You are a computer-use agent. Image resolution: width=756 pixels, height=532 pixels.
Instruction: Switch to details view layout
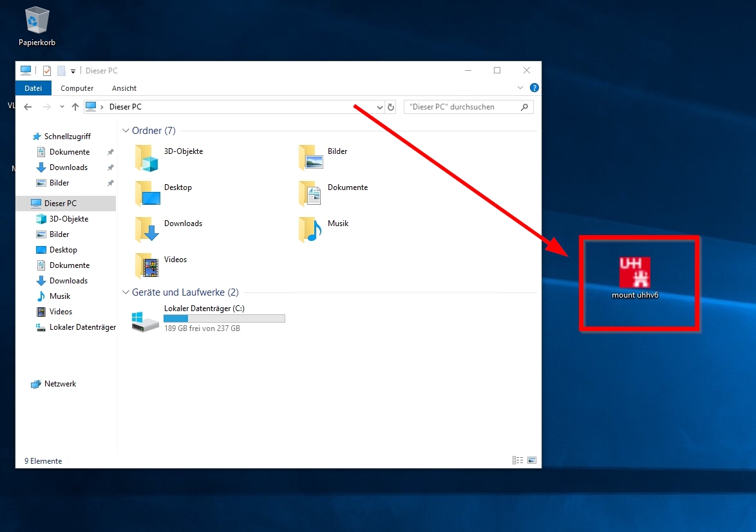518,461
